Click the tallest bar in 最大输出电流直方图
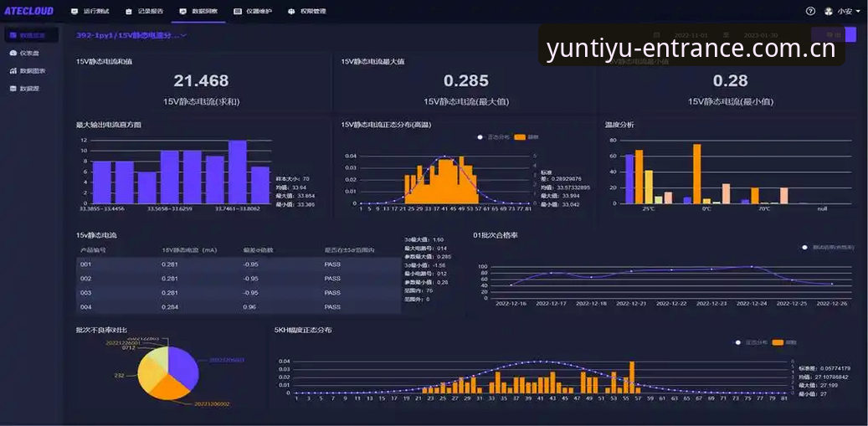 pyautogui.click(x=238, y=172)
